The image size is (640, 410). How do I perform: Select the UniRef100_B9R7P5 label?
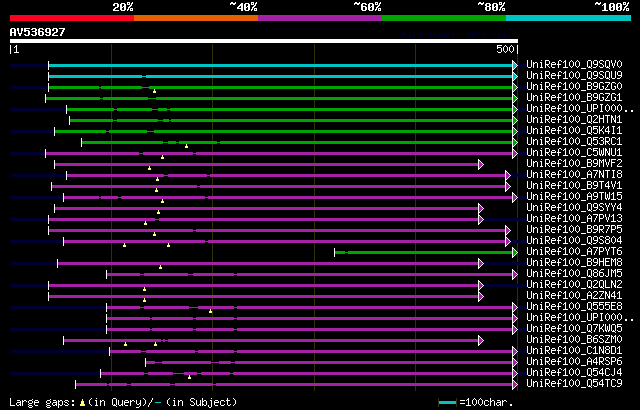(574, 230)
